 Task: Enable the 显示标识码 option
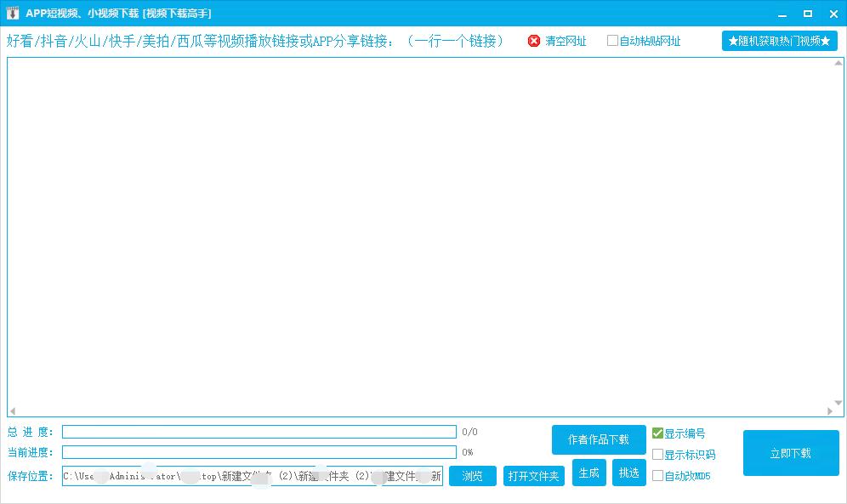point(657,455)
